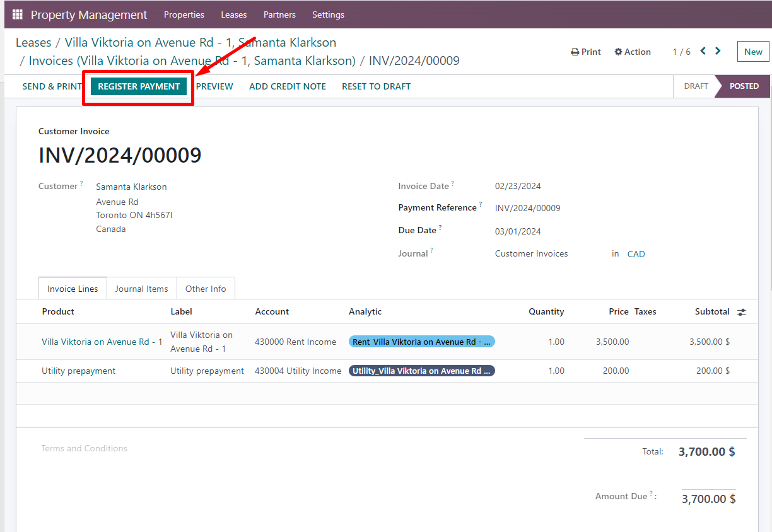Click the Register Payment button
Image resolution: width=772 pixels, height=532 pixels.
139,86
